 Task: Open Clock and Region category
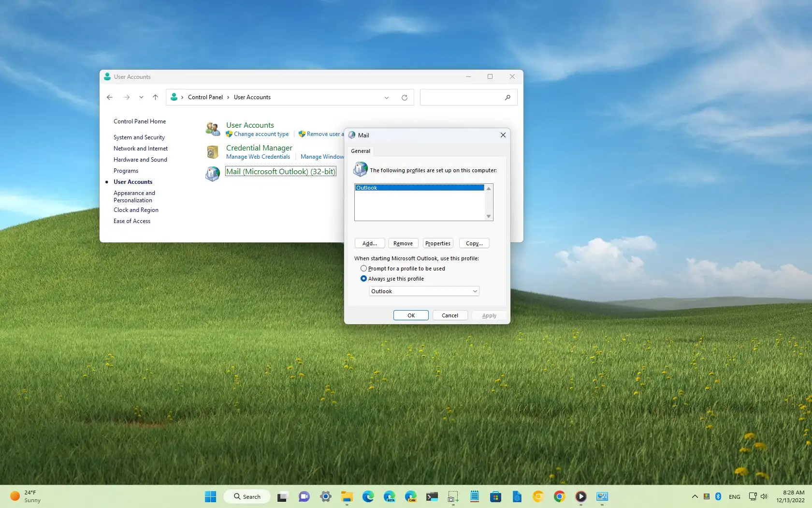pos(136,210)
